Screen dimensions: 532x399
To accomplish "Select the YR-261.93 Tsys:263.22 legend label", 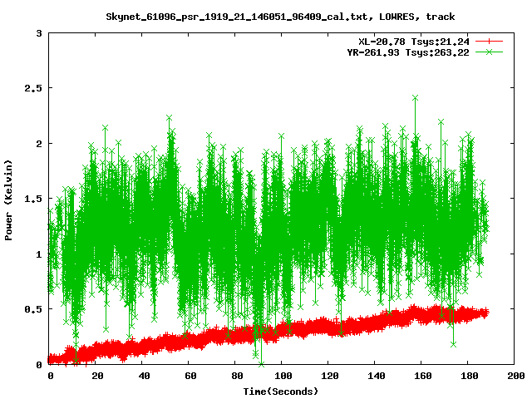I will click(408, 52).
